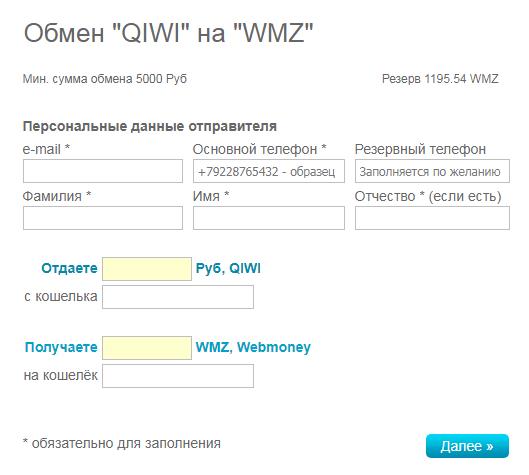Click the Получаете label

click(61, 347)
